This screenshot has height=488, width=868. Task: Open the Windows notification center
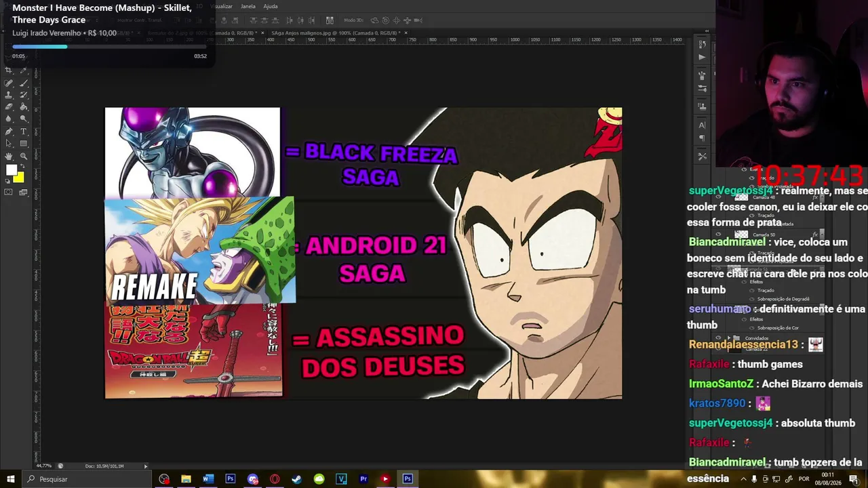854,479
